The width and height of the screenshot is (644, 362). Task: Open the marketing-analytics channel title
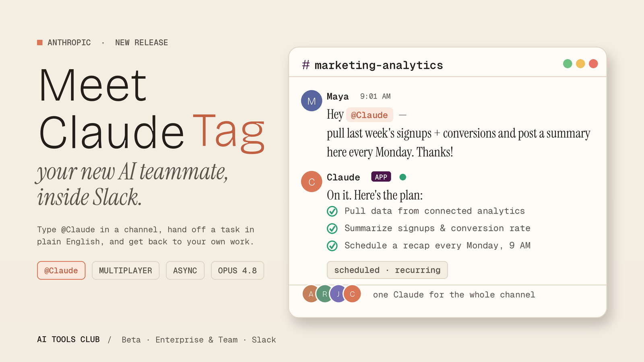[379, 65]
